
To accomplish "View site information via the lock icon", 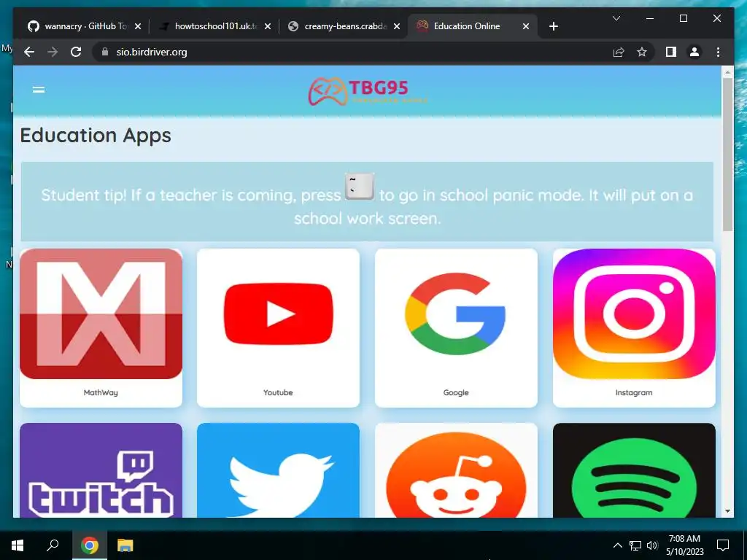I will 105,52.
